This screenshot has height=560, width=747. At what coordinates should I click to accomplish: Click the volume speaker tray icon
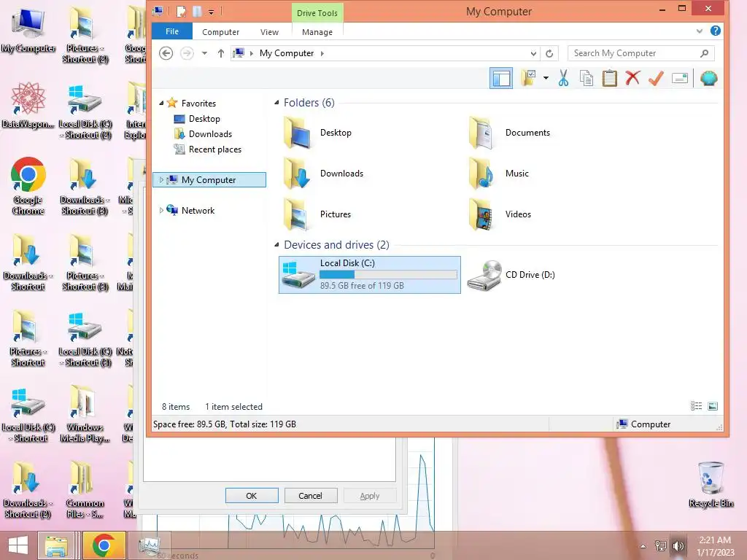pyautogui.click(x=678, y=546)
